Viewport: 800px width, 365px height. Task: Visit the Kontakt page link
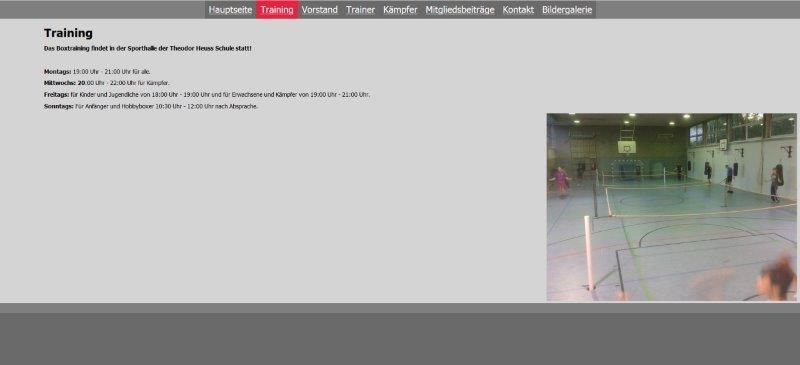coord(518,10)
